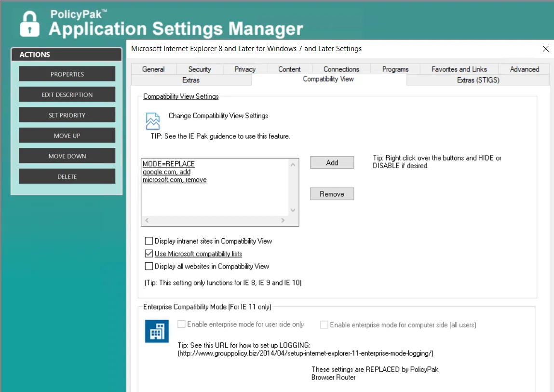This screenshot has width=554, height=392.
Task: Click the Change Compatibility View Settings label
Action: 218,116
